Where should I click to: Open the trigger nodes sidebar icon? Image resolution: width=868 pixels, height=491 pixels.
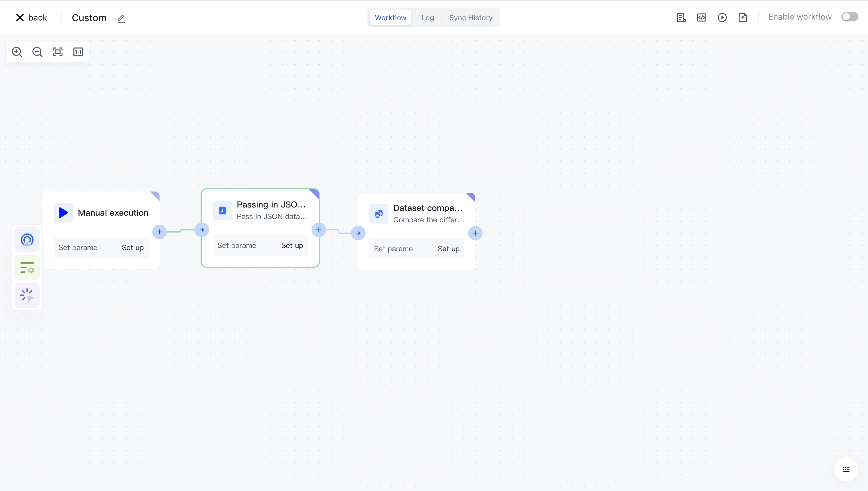coord(27,240)
